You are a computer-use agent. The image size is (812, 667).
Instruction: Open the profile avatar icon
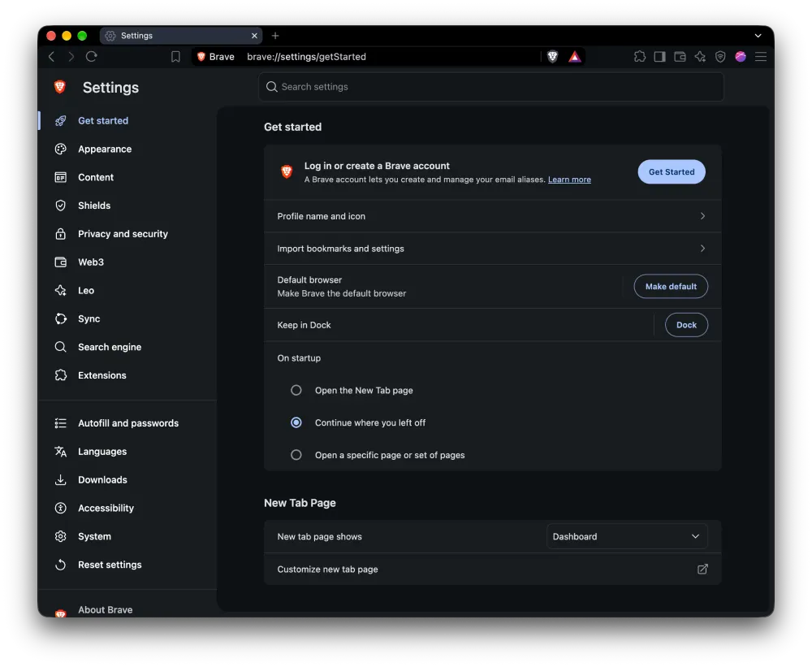pyautogui.click(x=741, y=57)
